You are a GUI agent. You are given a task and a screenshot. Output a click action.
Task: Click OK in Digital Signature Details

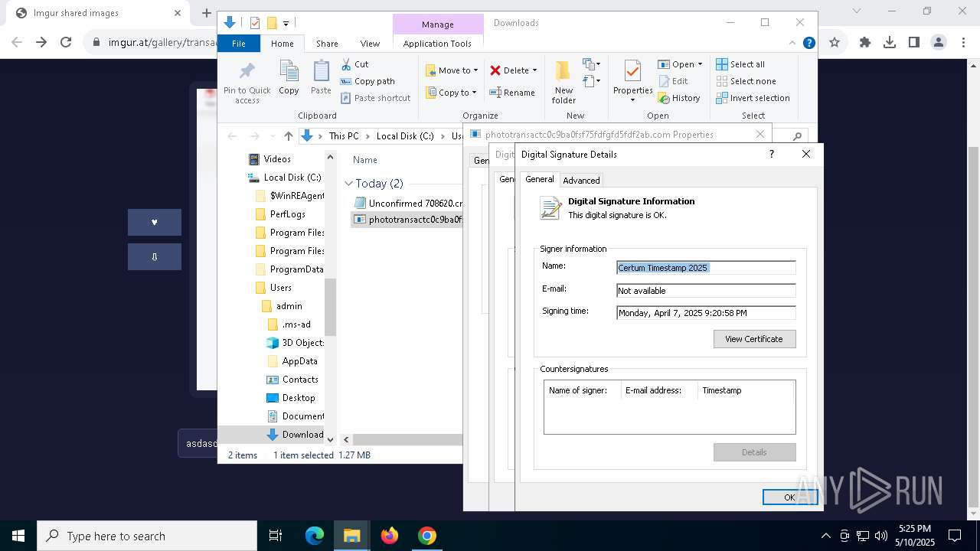789,497
